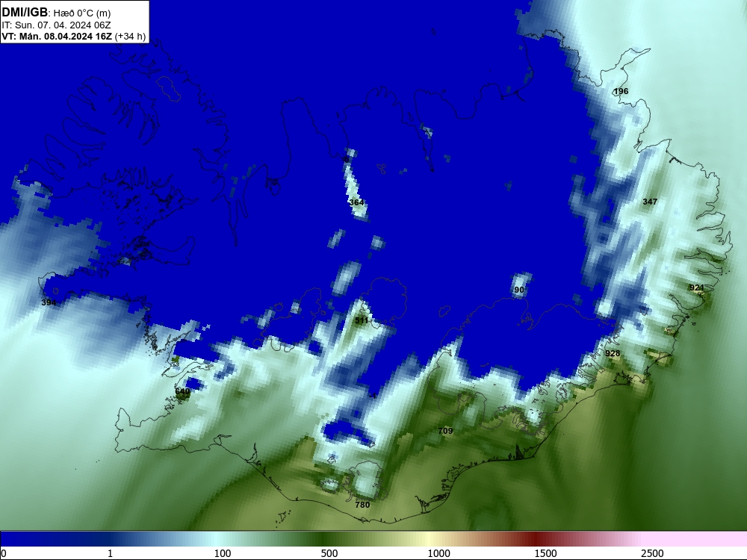Click the color scale label 0
747x560 pixels.
(4, 553)
